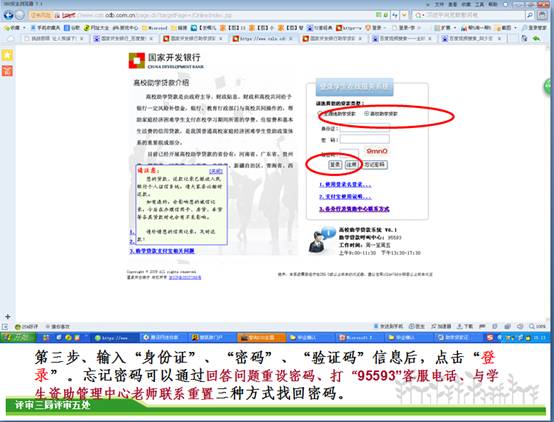This screenshot has height=422, width=554.
Task: Click the 身份证 ID number input field
Action: (365, 128)
